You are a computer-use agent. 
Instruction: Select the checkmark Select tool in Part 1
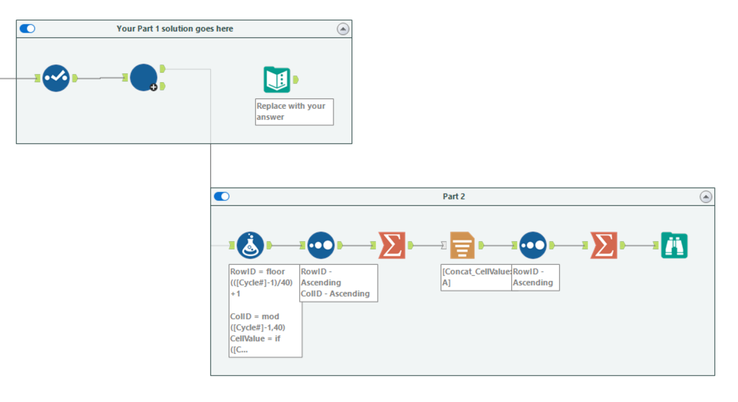click(x=56, y=78)
